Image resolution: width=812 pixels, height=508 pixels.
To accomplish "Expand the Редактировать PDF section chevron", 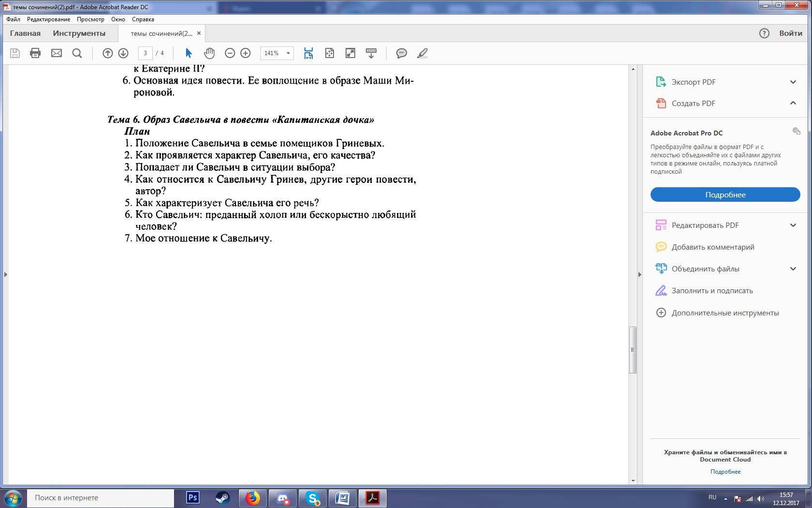I will [793, 225].
